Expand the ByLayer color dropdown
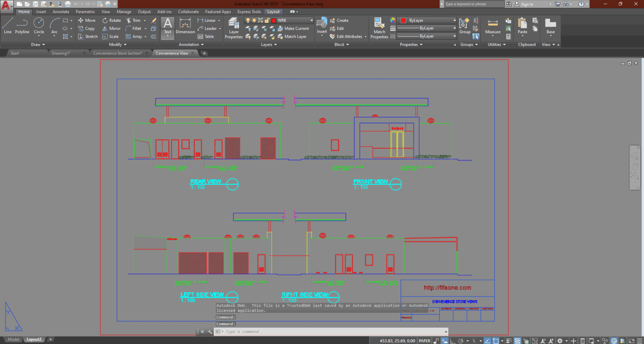 [455, 20]
